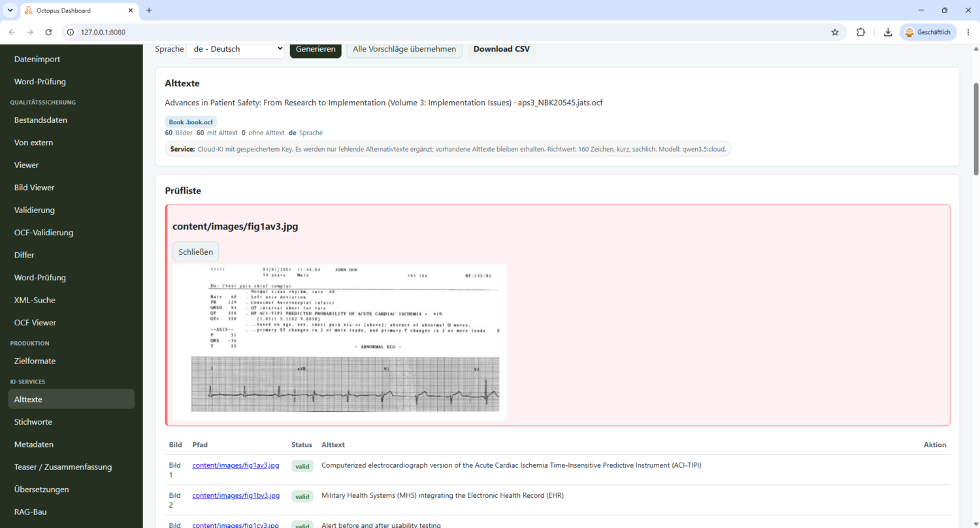Open link content/images/fig1cv3.jpg in table
This screenshot has height=528, width=980.
coord(236,525)
